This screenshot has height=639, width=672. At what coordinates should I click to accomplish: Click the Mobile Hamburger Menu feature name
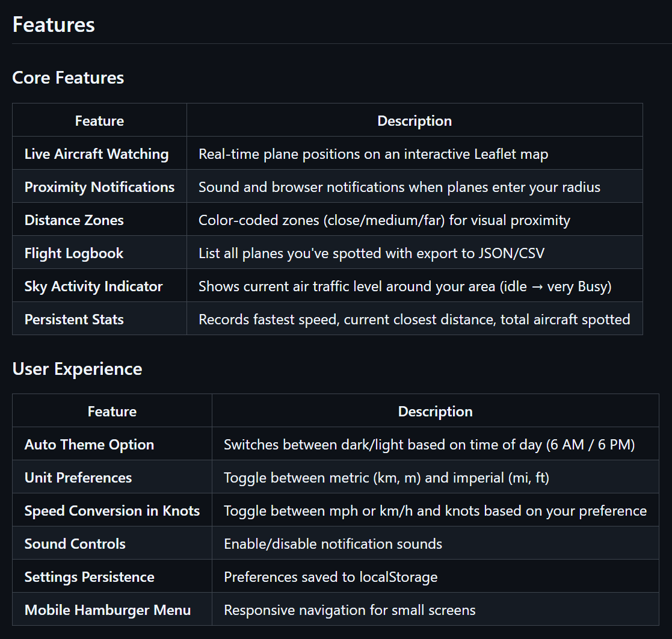108,610
